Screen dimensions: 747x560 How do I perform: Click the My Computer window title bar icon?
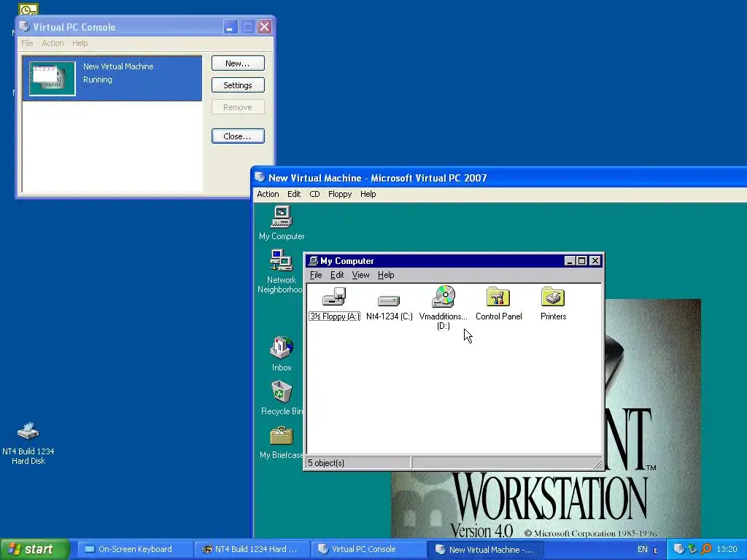313,261
